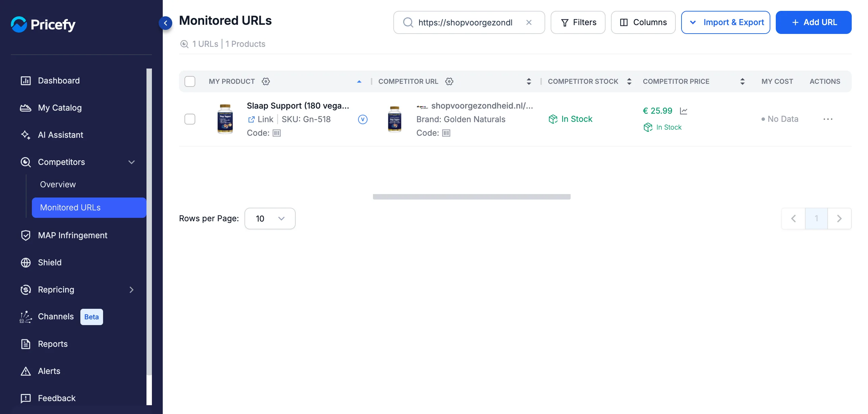Viewport: 868px width, 414px height.
Task: Click the sidebar vertical scrollbar
Action: [149, 222]
